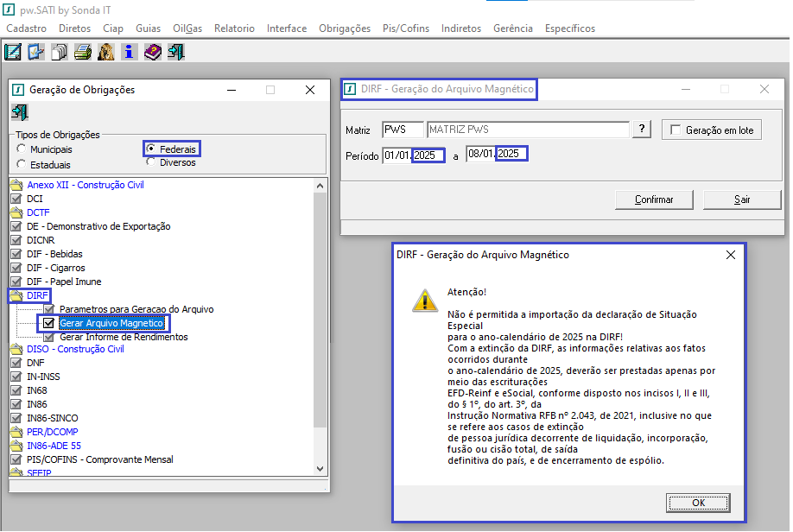Select the Estaduais radio button
This screenshot has width=793, height=532.
pos(22,164)
